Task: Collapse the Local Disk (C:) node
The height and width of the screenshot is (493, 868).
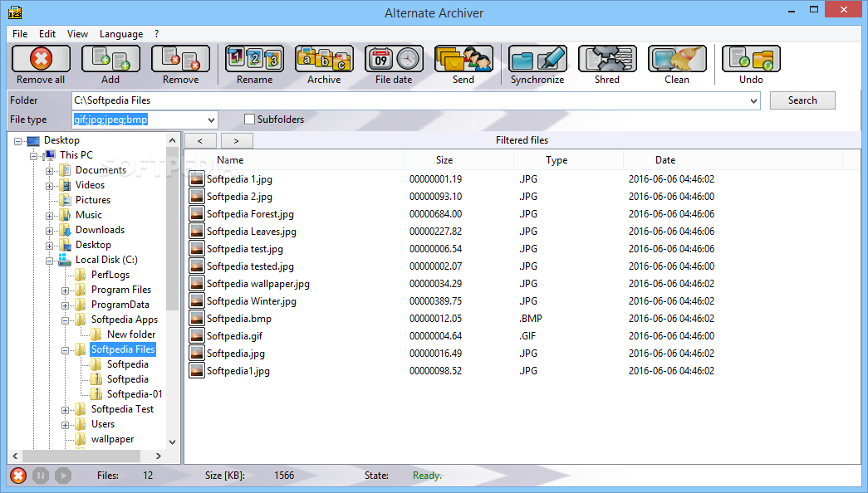Action: pos(49,261)
